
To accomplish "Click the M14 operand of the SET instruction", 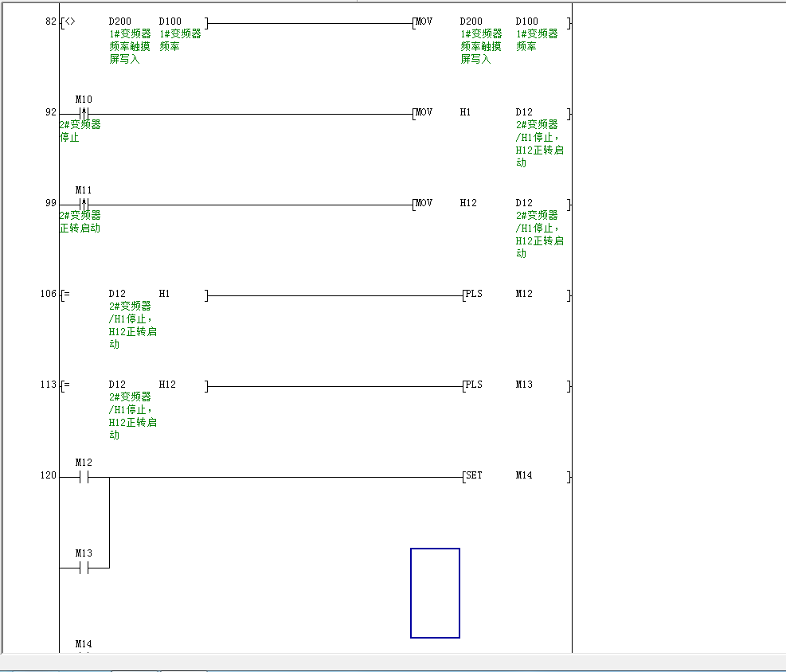I will 524,475.
